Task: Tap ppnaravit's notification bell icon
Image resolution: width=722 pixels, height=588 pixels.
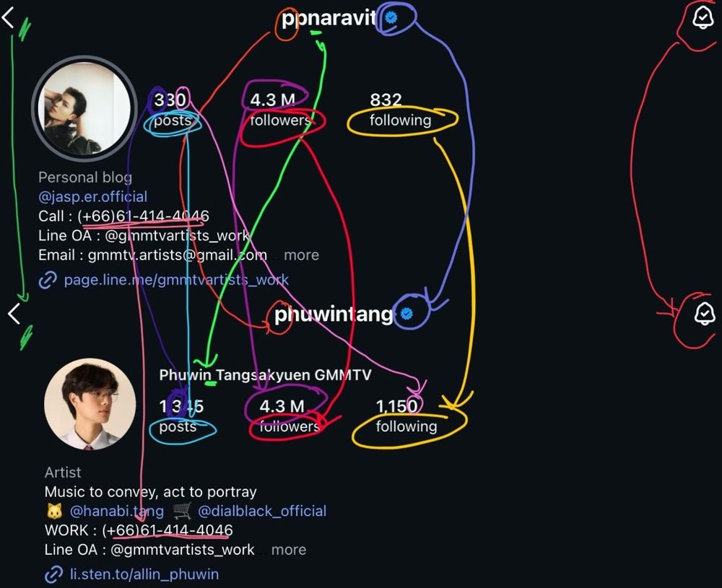Action: click(x=703, y=17)
